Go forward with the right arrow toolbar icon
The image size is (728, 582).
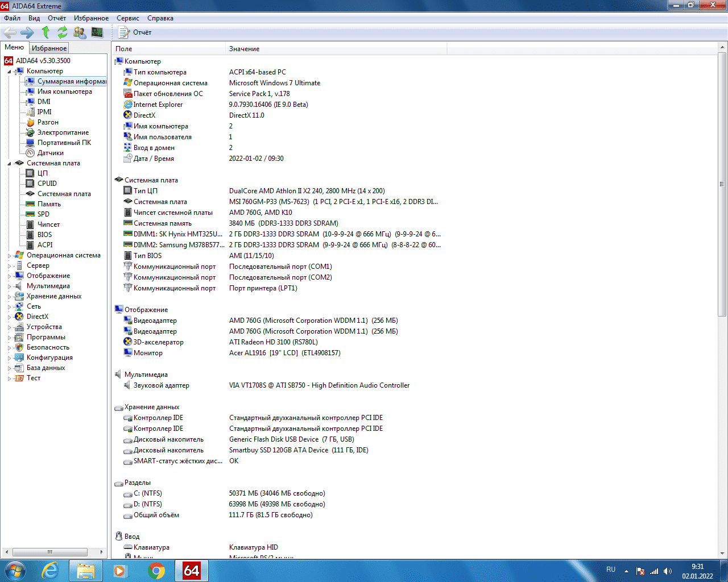(x=27, y=32)
